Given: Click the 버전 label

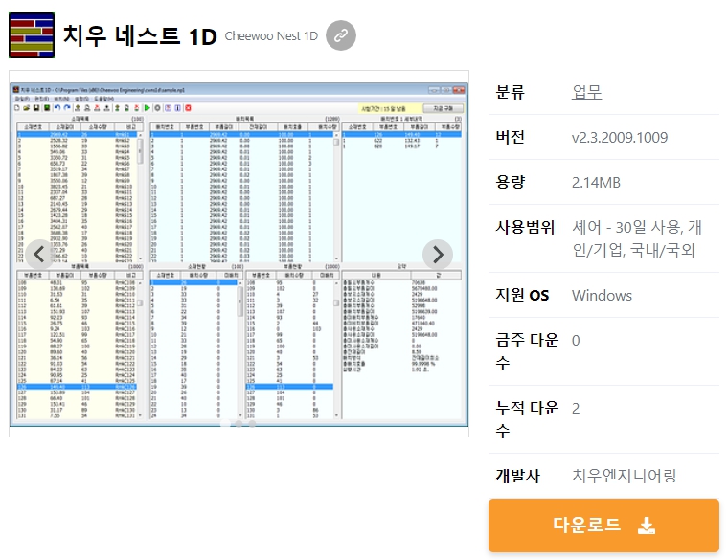Looking at the screenshot, I should tap(511, 137).
